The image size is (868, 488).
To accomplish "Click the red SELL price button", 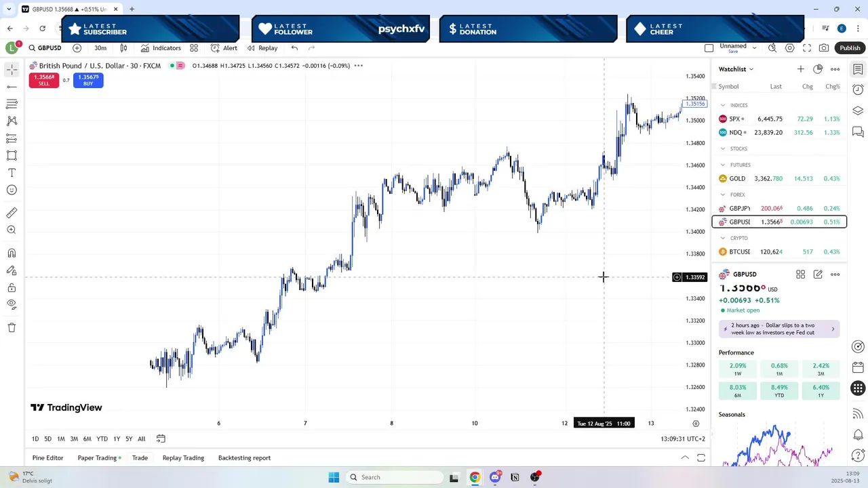I will 44,80.
